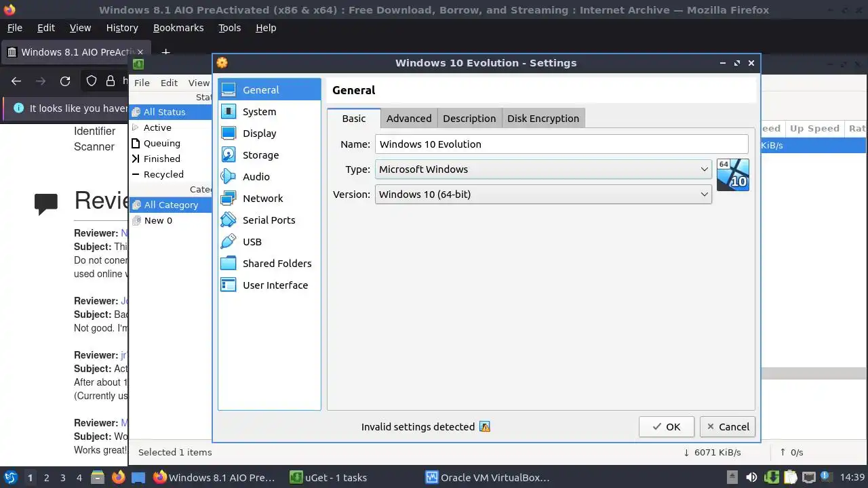The height and width of the screenshot is (488, 868).
Task: Close the Windows 8.1 AIO Firefox tab
Action: (x=140, y=52)
